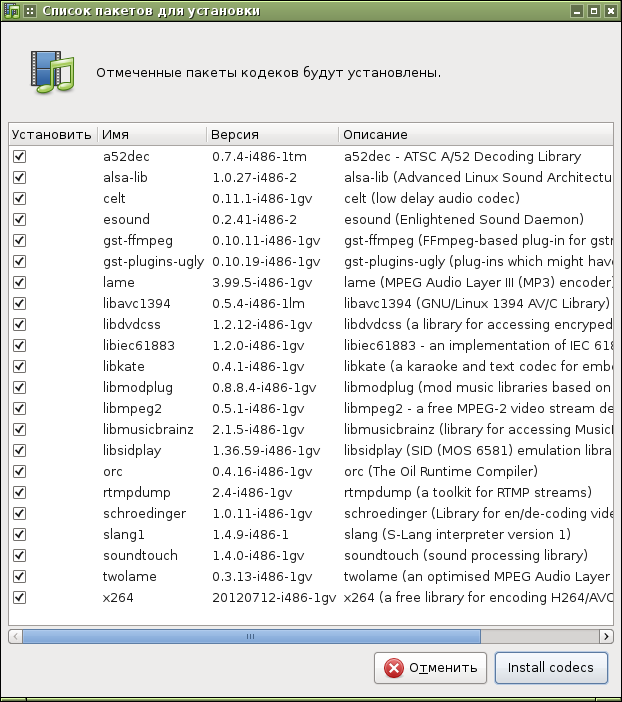Click the Установить column header
The height and width of the screenshot is (702, 622).
[53, 134]
